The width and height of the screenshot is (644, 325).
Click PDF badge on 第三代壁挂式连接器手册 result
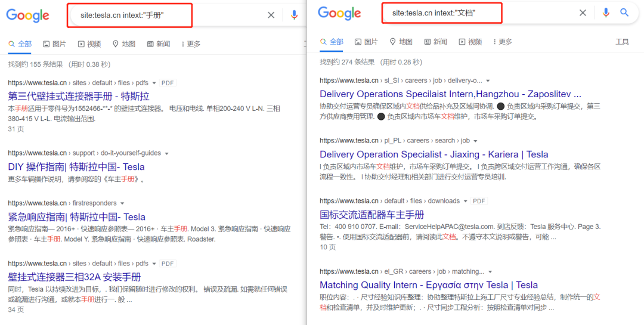tap(168, 83)
